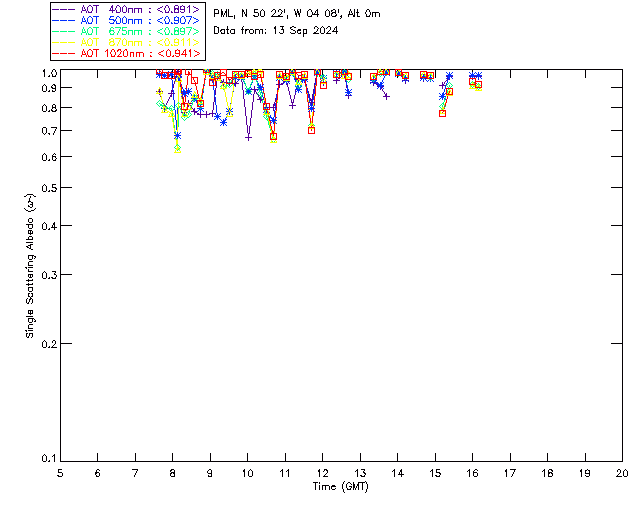Click the y-axis value 0.2
The image size is (640, 512).
(49, 344)
